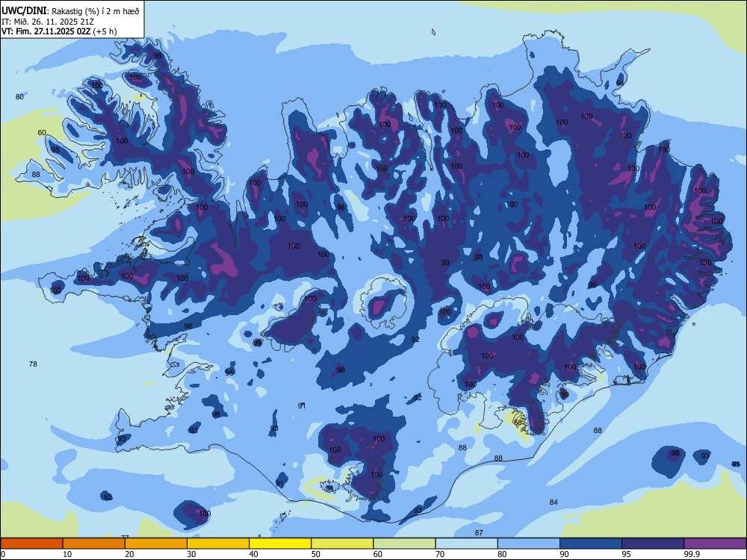Click the 90 legend tick label

(564, 554)
